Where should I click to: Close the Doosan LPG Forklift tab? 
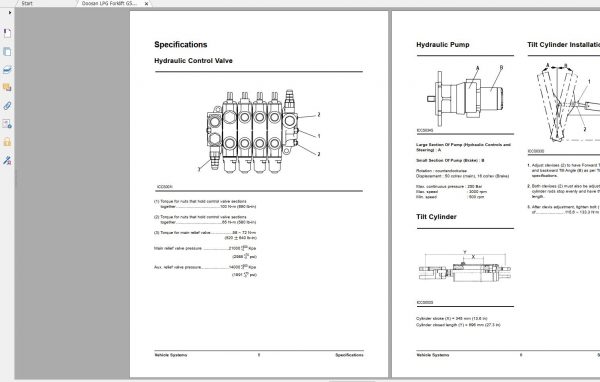(x=147, y=4)
